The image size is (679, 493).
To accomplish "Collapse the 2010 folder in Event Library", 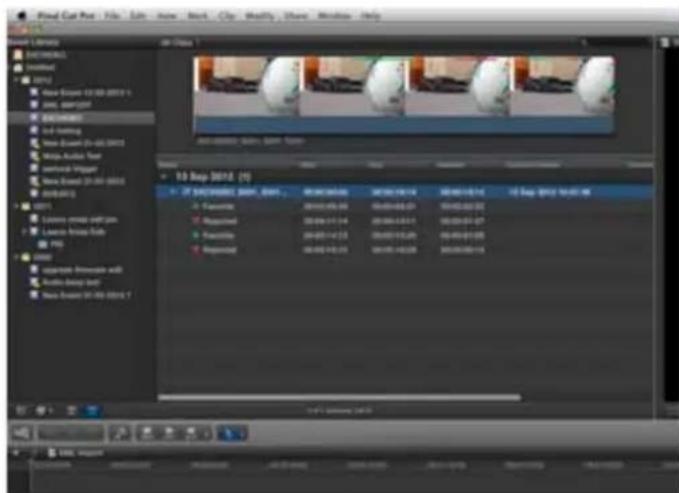I will 16,257.
